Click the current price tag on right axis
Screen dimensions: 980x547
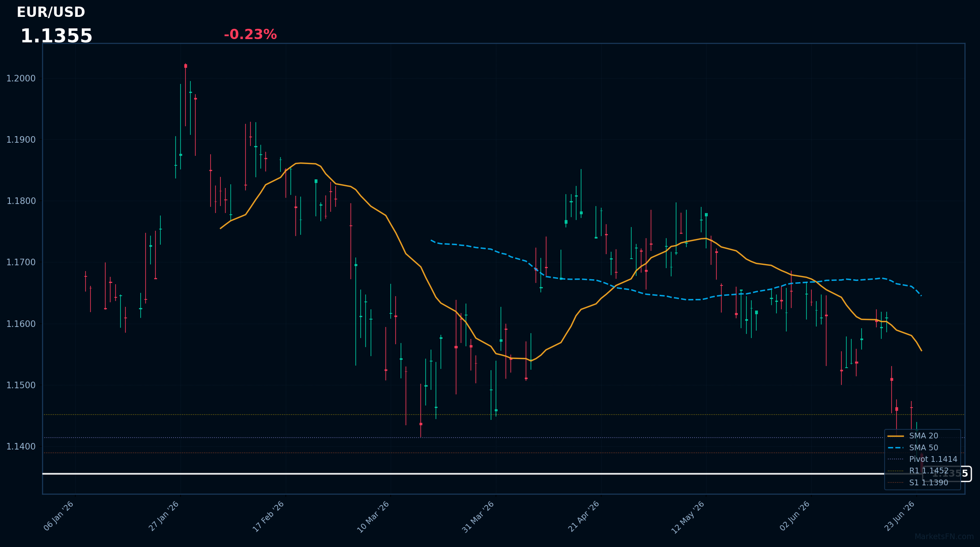pyautogui.click(x=947, y=474)
